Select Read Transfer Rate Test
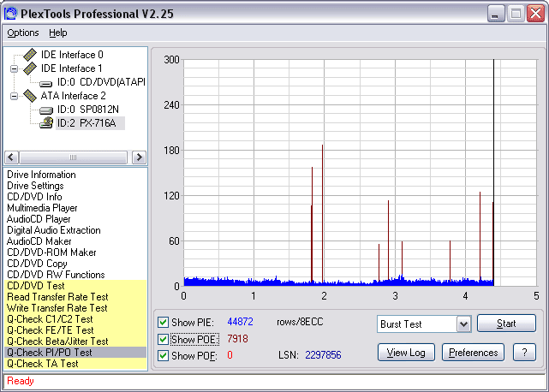 (x=75, y=297)
